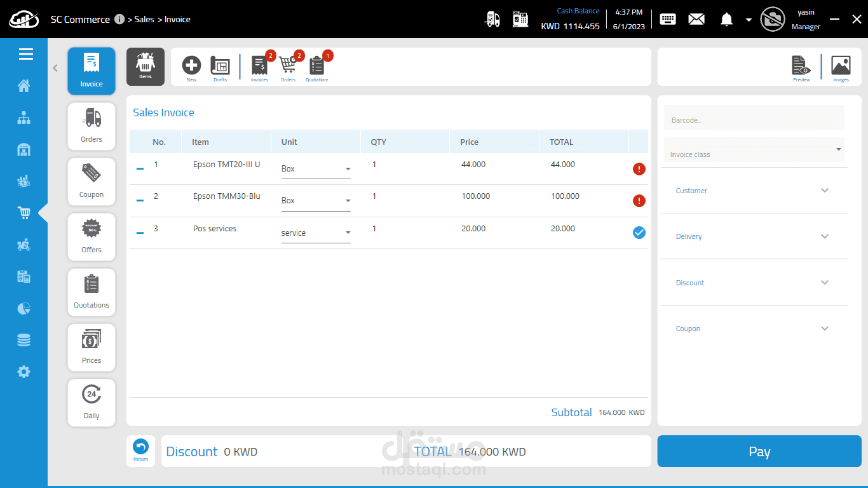Expand the Delivery section
The width and height of the screenshot is (868, 488).
tap(754, 236)
